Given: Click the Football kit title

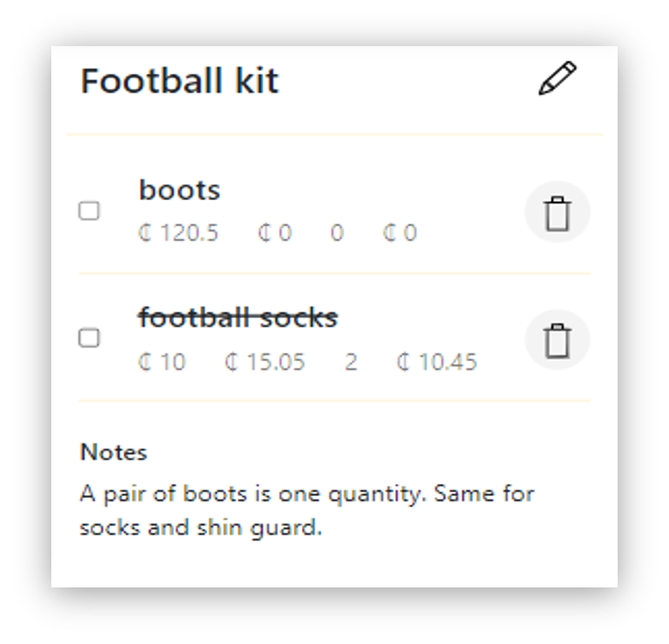Looking at the screenshot, I should tap(179, 81).
